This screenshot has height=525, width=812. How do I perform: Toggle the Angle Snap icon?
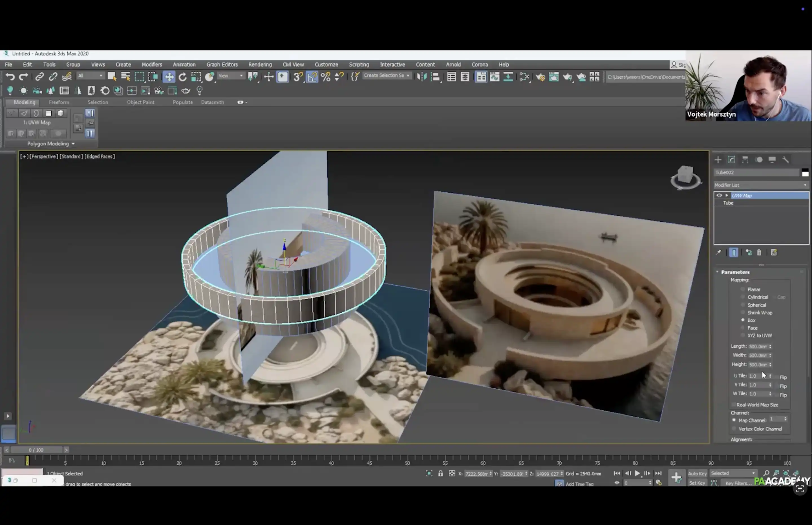click(312, 77)
